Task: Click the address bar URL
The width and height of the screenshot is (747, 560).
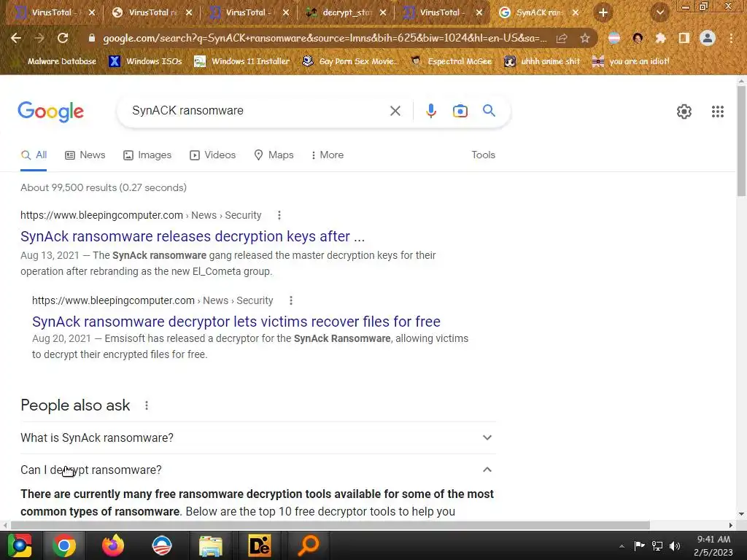Action: point(325,38)
